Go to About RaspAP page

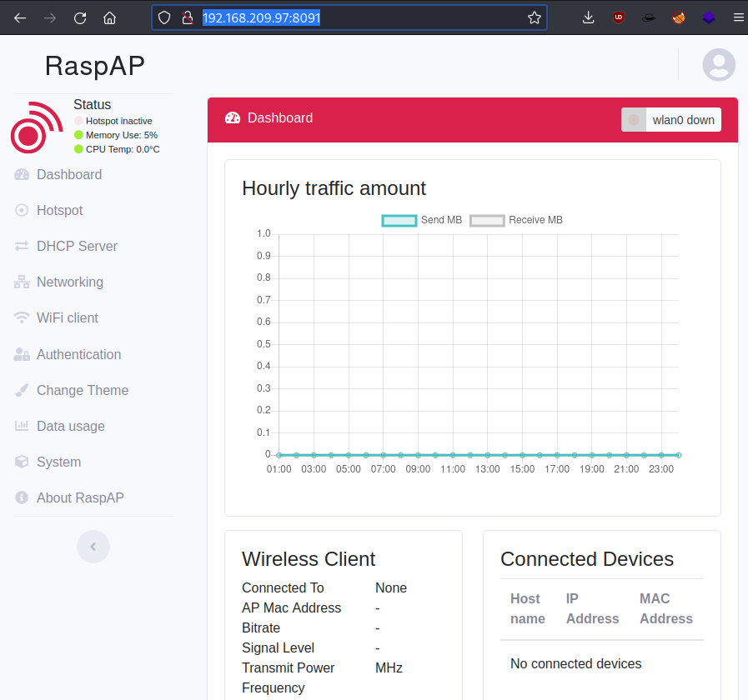coord(80,498)
